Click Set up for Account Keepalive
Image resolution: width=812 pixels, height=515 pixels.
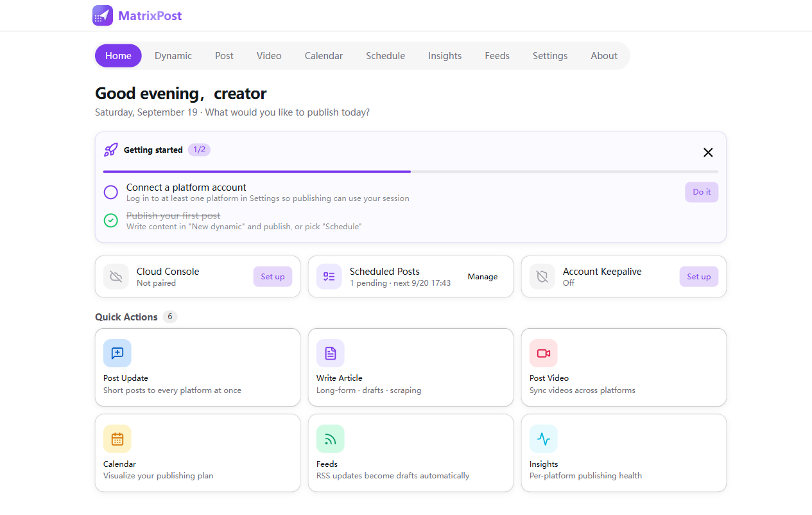pyautogui.click(x=699, y=277)
